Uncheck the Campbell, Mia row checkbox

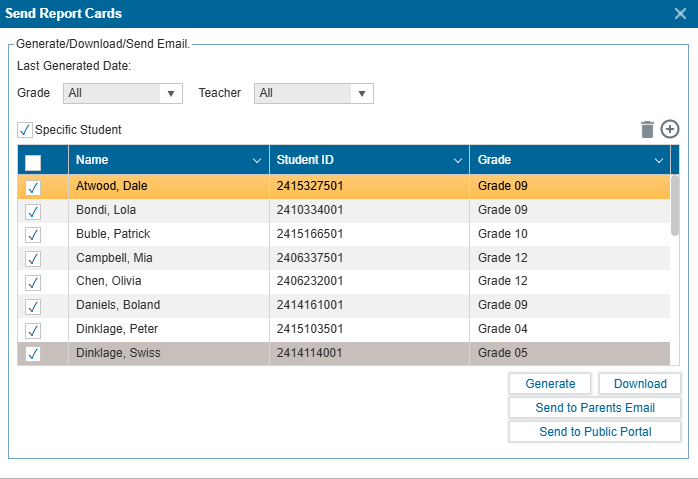[33, 258]
